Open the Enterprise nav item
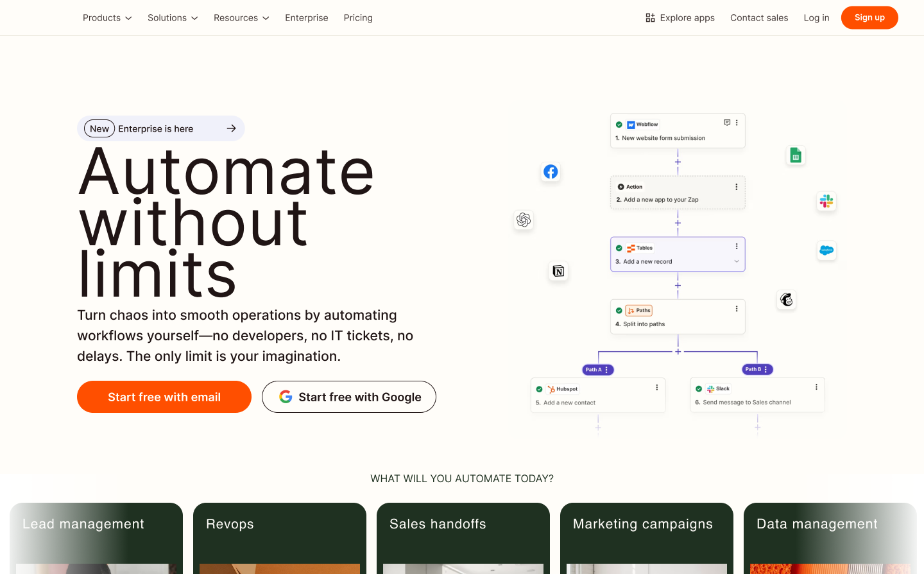924x574 pixels. point(307,18)
